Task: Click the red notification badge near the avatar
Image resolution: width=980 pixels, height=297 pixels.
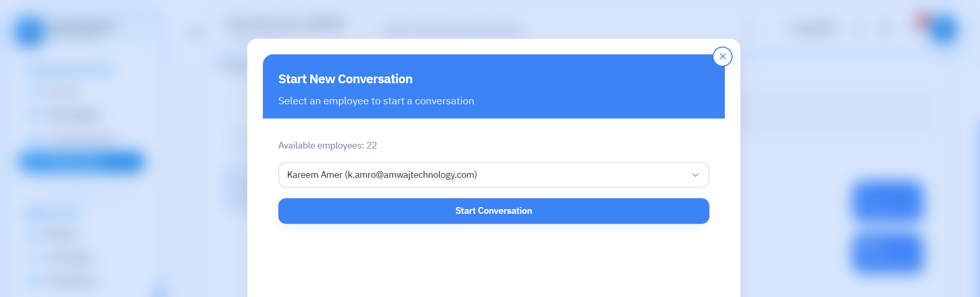Action: [x=921, y=20]
